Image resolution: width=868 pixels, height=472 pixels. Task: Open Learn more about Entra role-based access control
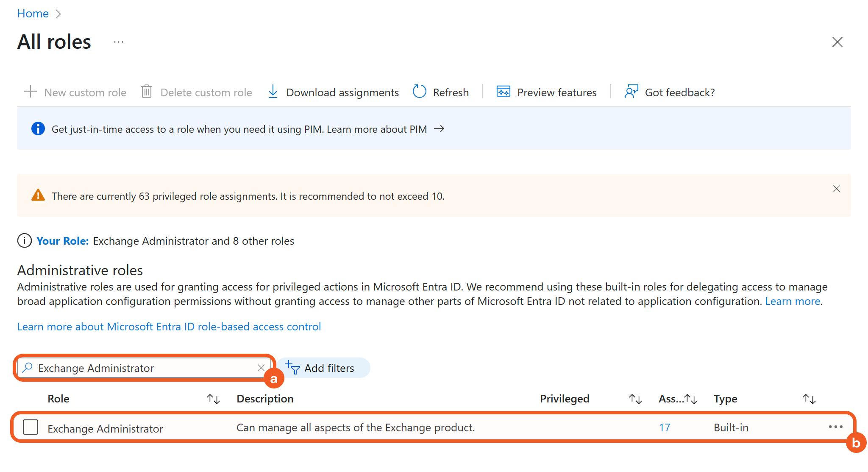[169, 327]
